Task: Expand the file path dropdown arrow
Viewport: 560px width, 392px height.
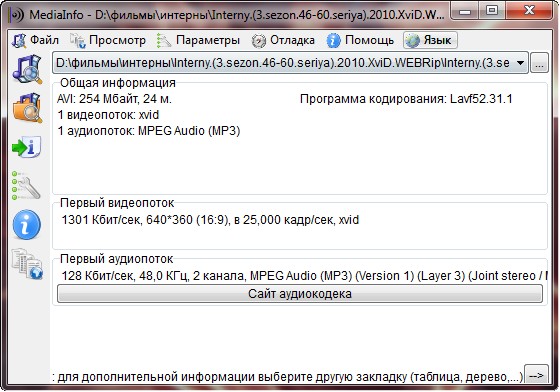Action: (x=520, y=63)
